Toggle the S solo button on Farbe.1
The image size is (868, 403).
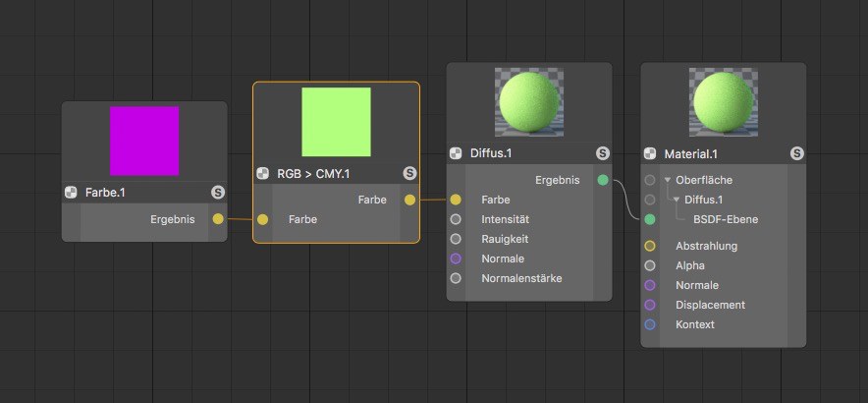coord(218,193)
